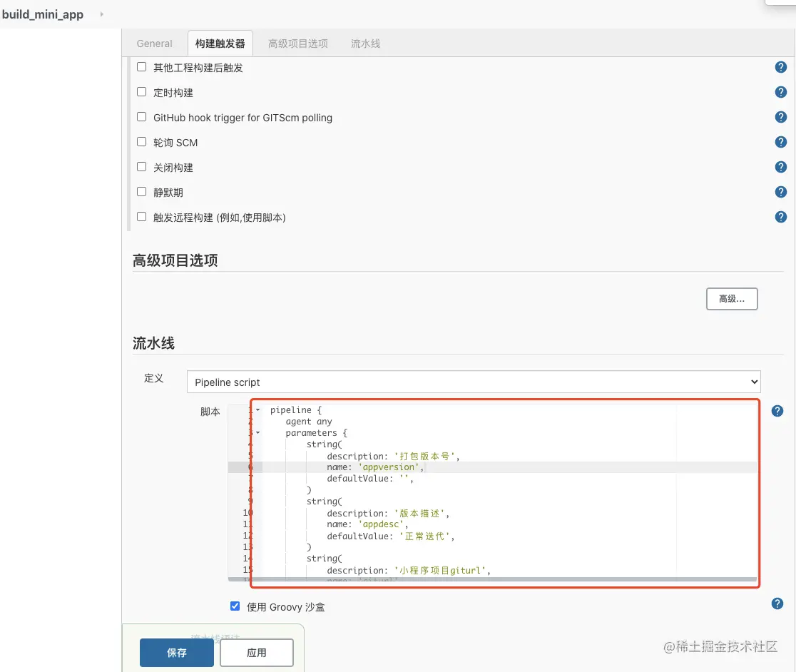Click the 保存 button
Viewport: 796px width, 672px height.
pos(177,653)
